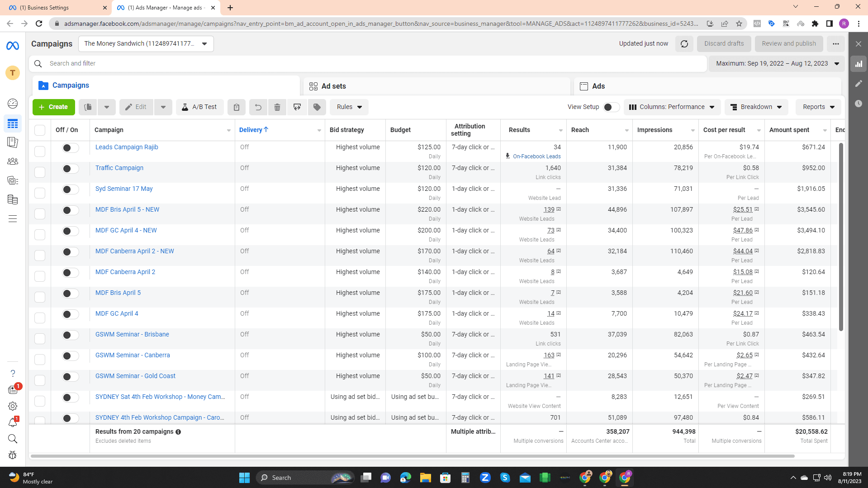Check the MDF Bris April 5 - NEW row checkbox
The height and width of the screenshot is (488, 868).
click(40, 214)
